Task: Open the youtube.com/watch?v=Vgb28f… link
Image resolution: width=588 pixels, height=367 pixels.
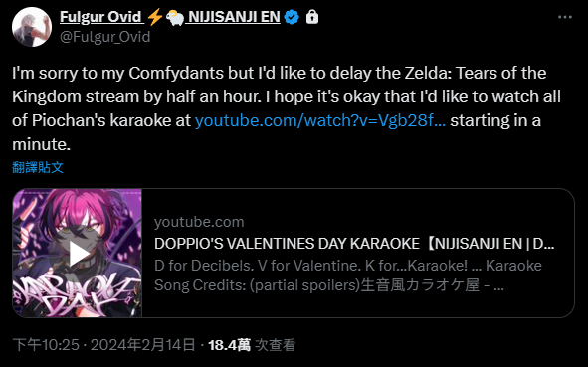Action: [320, 120]
